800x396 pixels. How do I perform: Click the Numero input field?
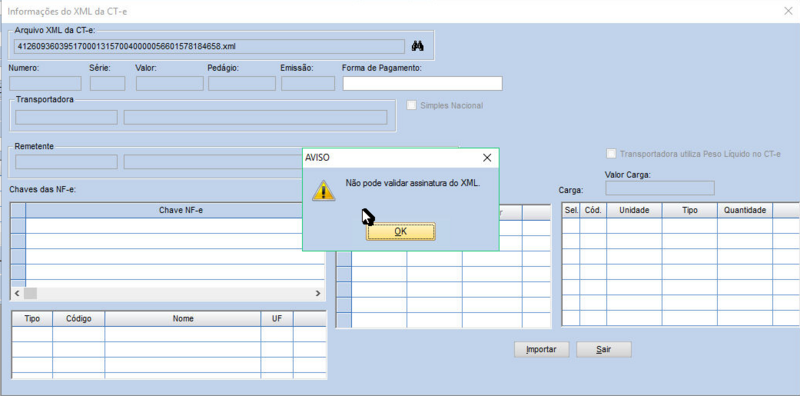[x=45, y=84]
